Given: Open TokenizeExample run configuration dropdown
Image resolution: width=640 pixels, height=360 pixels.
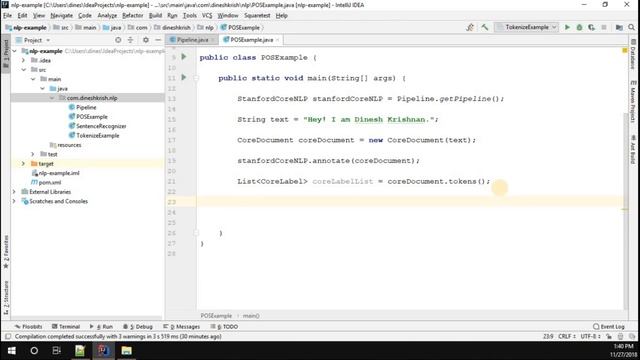Looking at the screenshot, I should pos(527,27).
